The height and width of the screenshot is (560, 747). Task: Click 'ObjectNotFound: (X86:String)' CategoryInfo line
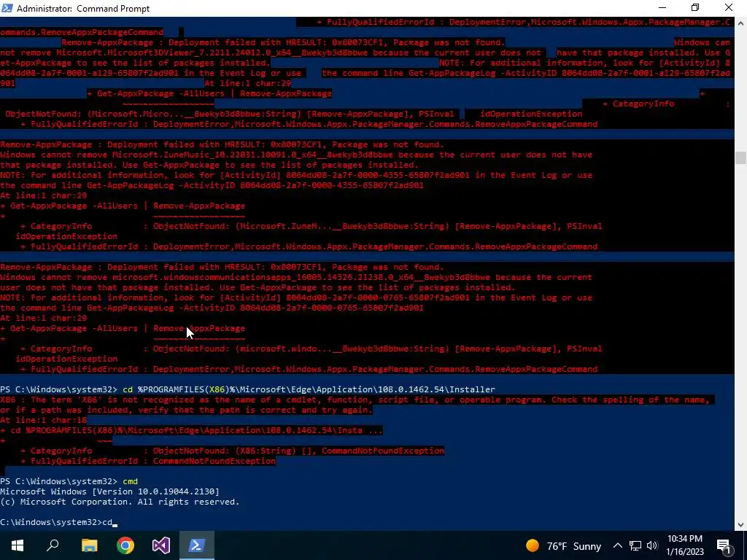tap(233, 451)
